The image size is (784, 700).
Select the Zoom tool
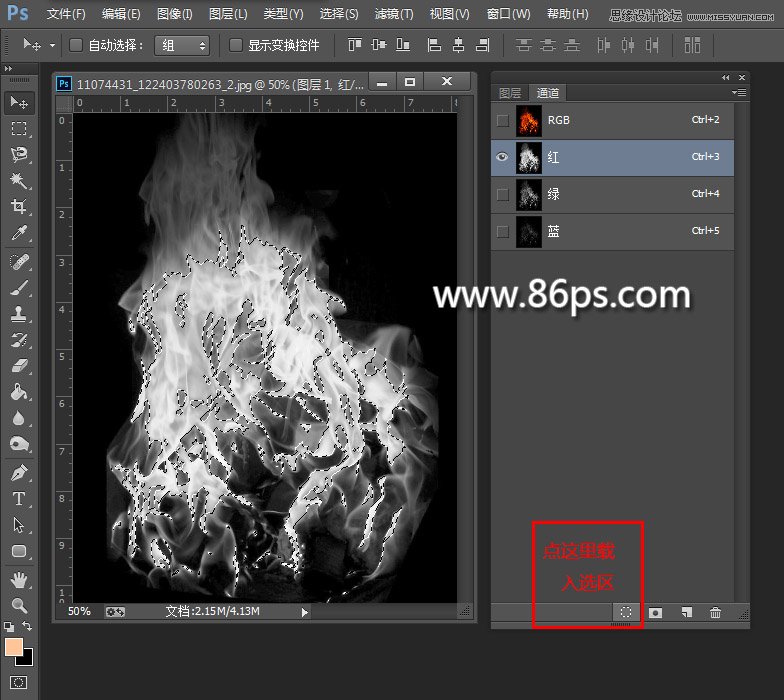pyautogui.click(x=19, y=606)
